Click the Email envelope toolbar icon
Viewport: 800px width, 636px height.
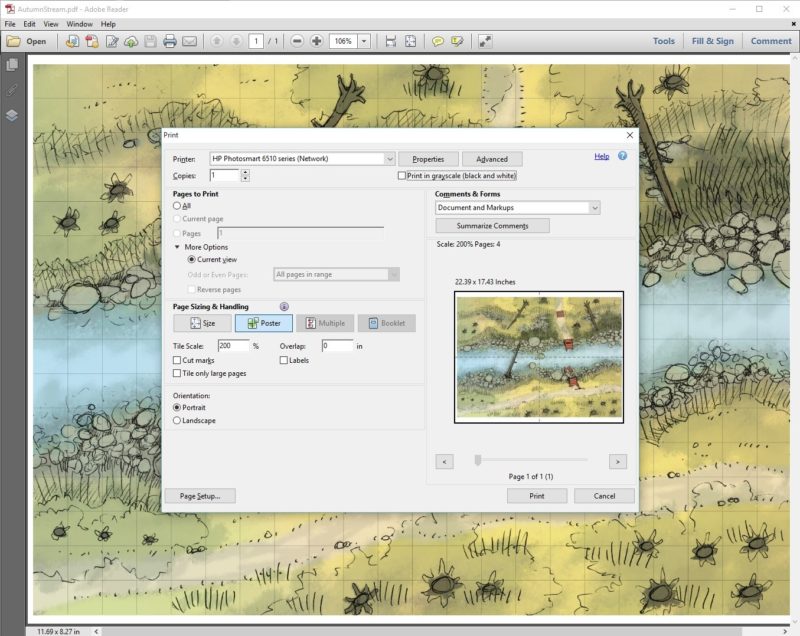tap(189, 41)
